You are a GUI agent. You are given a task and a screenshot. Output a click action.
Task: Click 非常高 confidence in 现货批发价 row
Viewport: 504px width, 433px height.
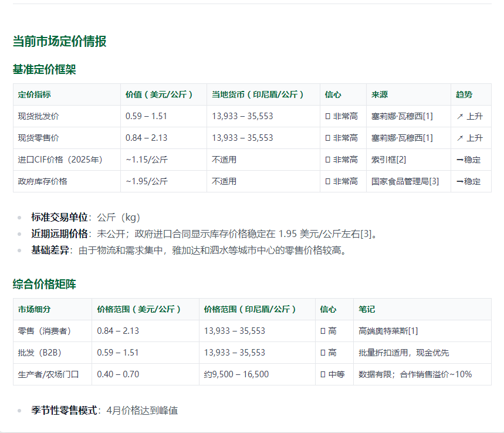click(x=341, y=116)
